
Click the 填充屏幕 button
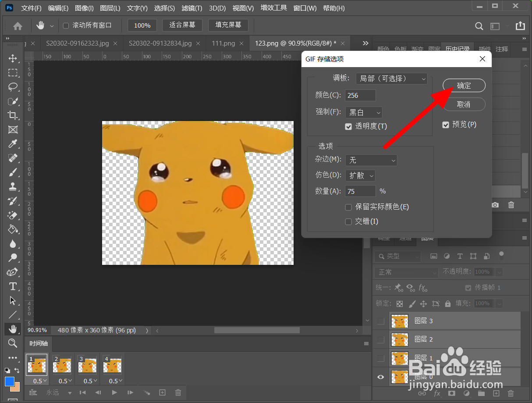(x=228, y=25)
